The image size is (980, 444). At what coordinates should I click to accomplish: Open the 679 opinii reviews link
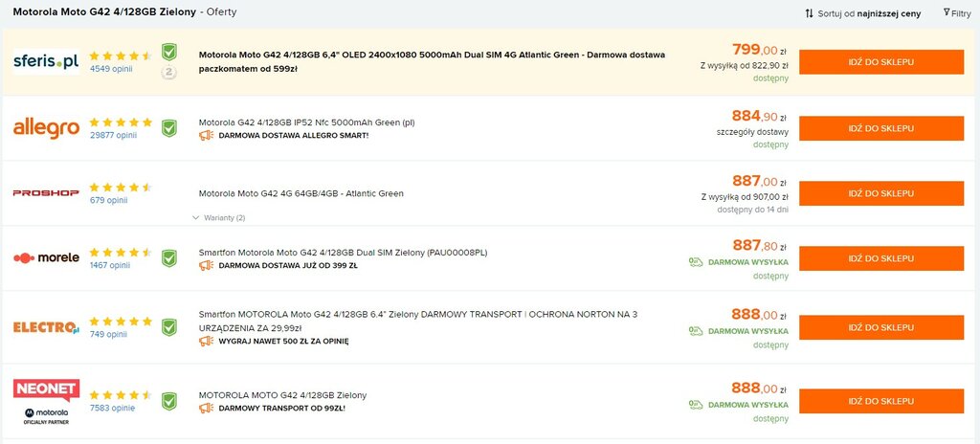(x=109, y=200)
